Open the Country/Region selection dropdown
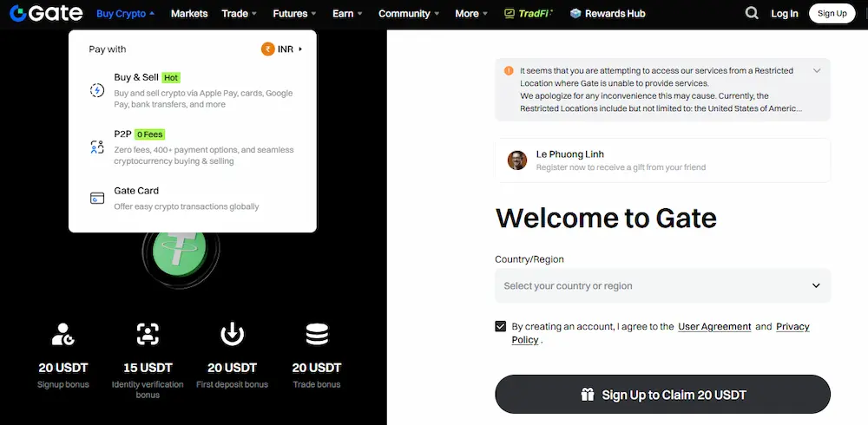 pos(662,285)
